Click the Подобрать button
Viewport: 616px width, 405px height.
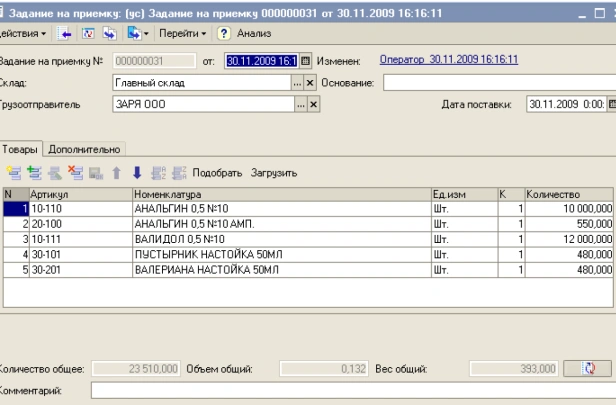coord(217,173)
